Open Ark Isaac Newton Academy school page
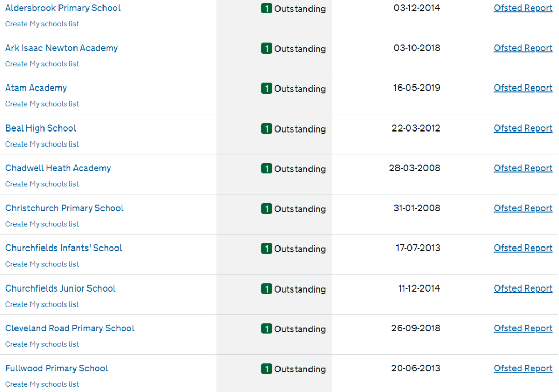Screen dimensions: 559x392 coord(62,48)
